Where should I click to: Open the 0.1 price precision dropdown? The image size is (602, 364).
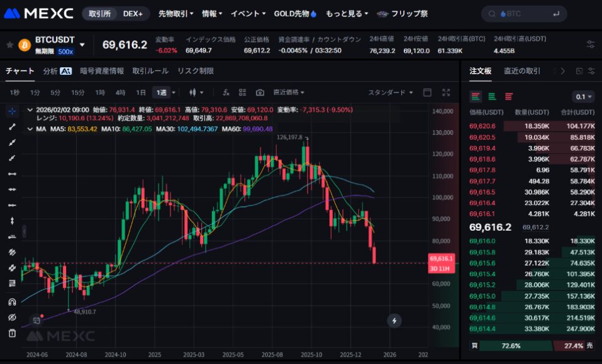click(583, 97)
